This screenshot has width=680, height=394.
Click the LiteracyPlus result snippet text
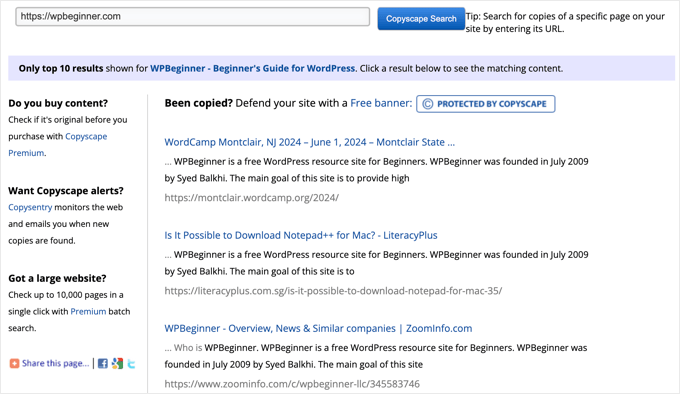376,263
